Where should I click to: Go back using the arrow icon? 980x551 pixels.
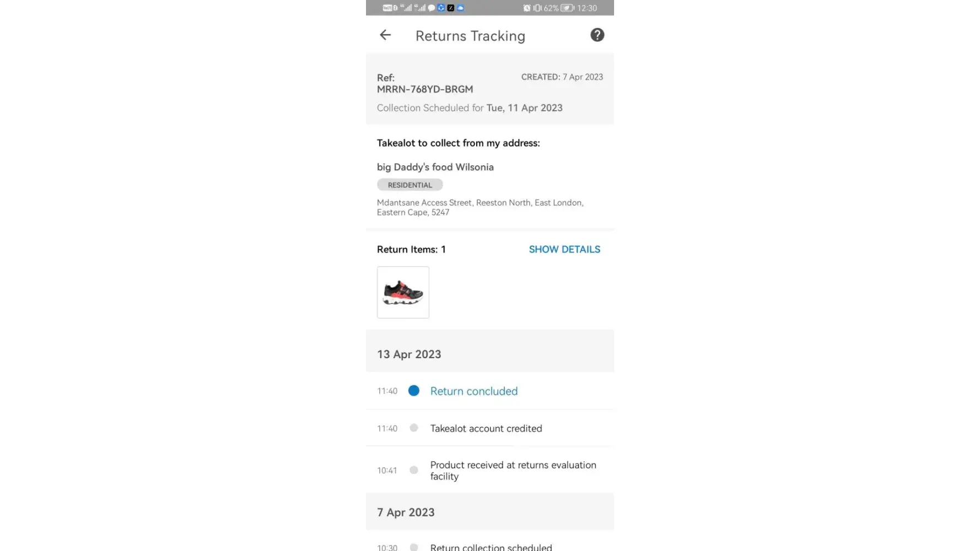tap(385, 35)
